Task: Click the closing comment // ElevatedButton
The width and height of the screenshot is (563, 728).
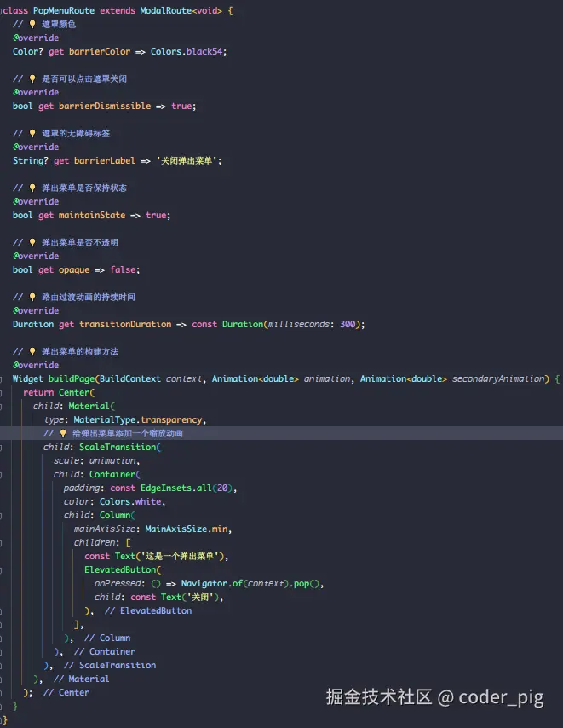Action: pos(148,611)
